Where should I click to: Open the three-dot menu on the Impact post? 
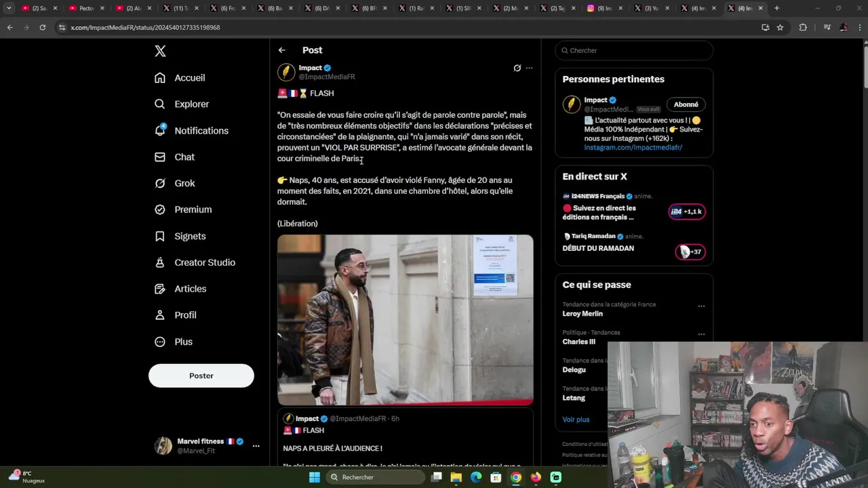coord(530,68)
